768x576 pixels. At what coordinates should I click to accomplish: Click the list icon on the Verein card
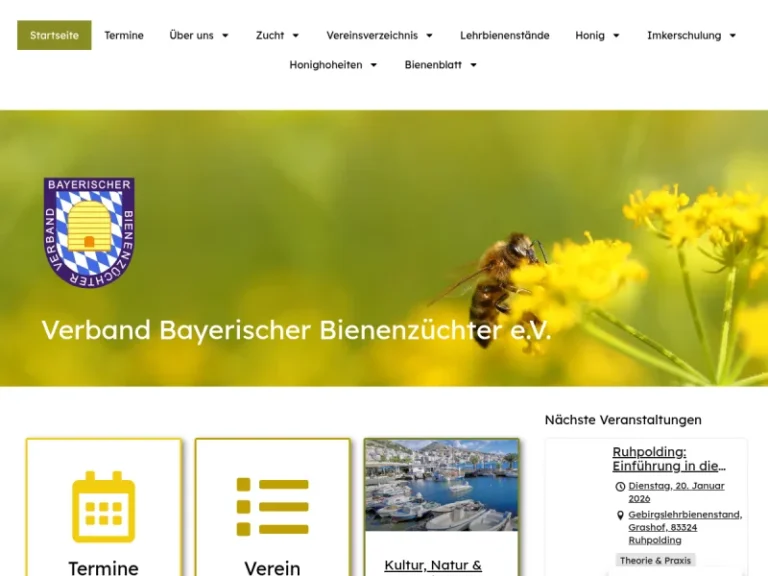[x=272, y=507]
